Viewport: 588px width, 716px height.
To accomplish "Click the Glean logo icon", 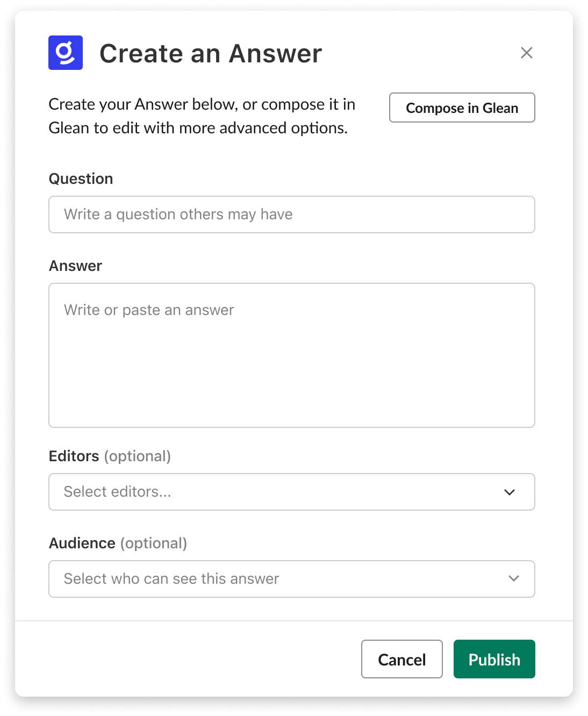I will [66, 53].
